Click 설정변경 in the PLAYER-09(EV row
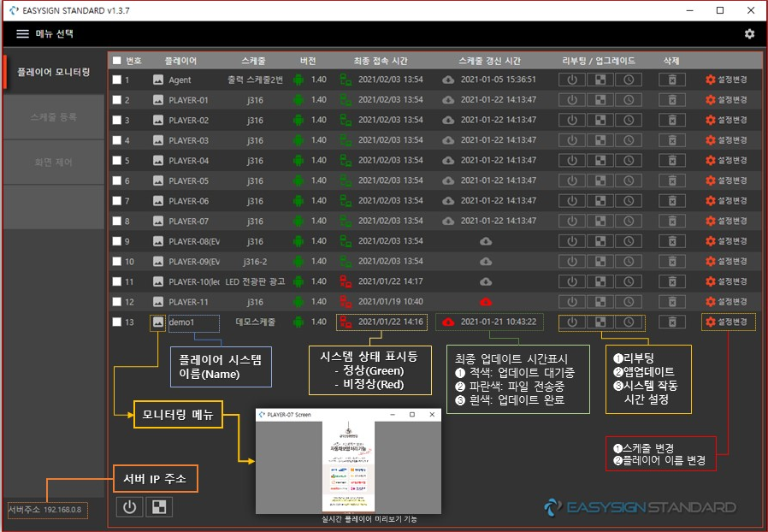Screen dimensions: 768x532 pos(726,261)
